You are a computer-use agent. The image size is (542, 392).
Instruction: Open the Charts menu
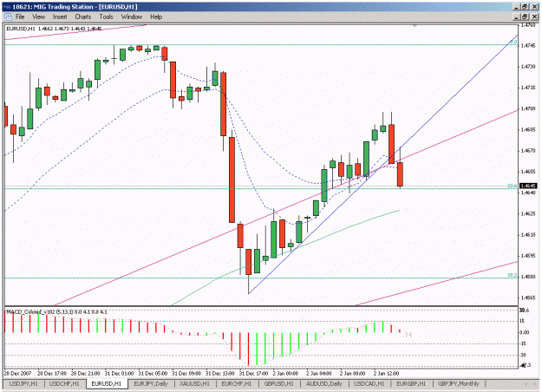tap(83, 16)
